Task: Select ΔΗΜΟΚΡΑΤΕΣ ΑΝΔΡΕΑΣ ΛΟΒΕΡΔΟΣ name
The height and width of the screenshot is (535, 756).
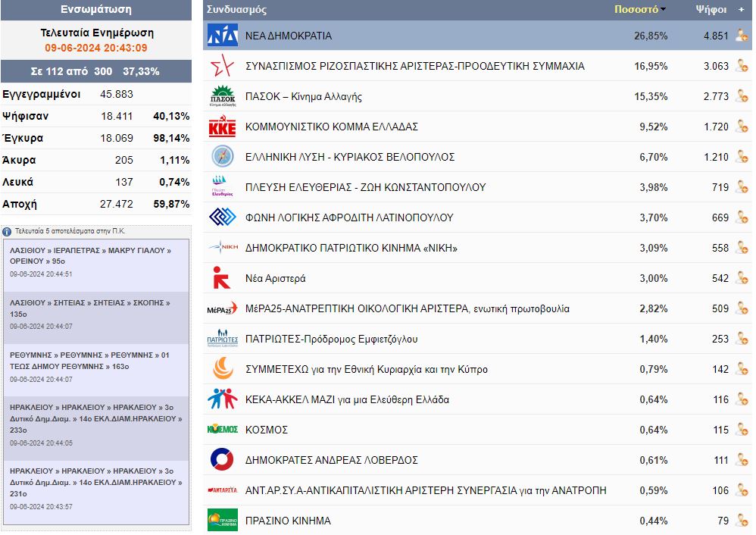Action: pyautogui.click(x=331, y=460)
